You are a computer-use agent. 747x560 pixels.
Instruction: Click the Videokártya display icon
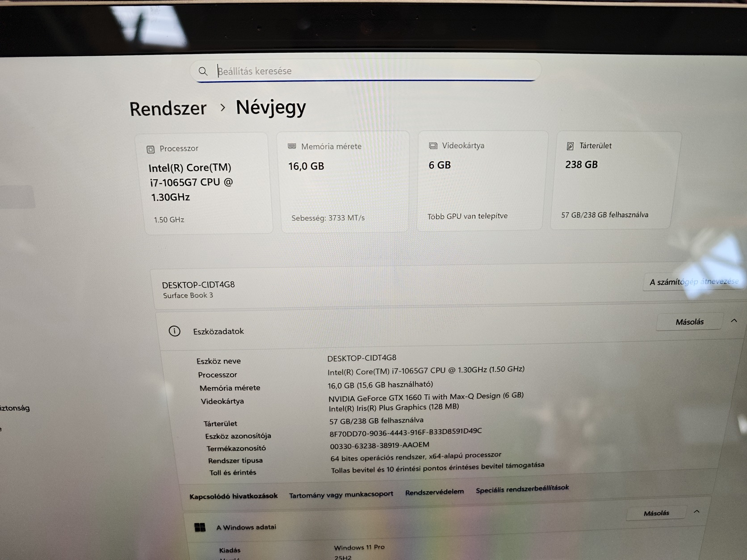coord(433,146)
